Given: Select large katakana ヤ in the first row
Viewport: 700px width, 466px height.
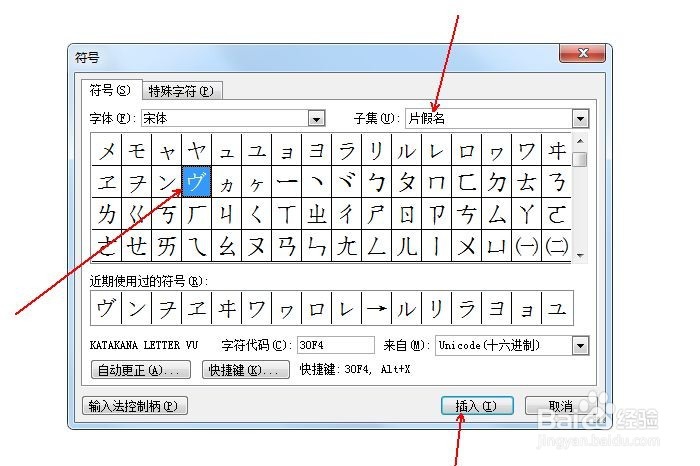Looking at the screenshot, I should [196, 150].
